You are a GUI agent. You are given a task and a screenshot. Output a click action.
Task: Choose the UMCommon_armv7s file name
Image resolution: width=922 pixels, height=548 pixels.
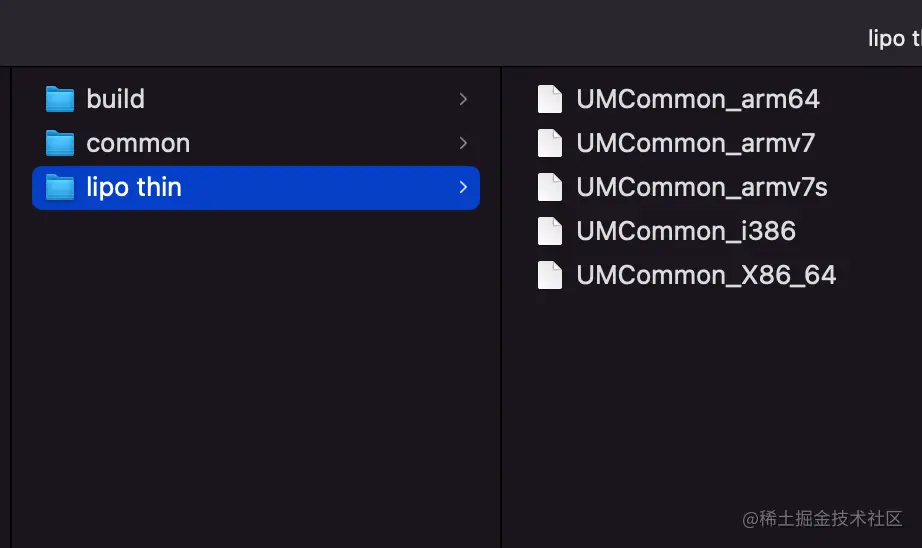pyautogui.click(x=702, y=187)
